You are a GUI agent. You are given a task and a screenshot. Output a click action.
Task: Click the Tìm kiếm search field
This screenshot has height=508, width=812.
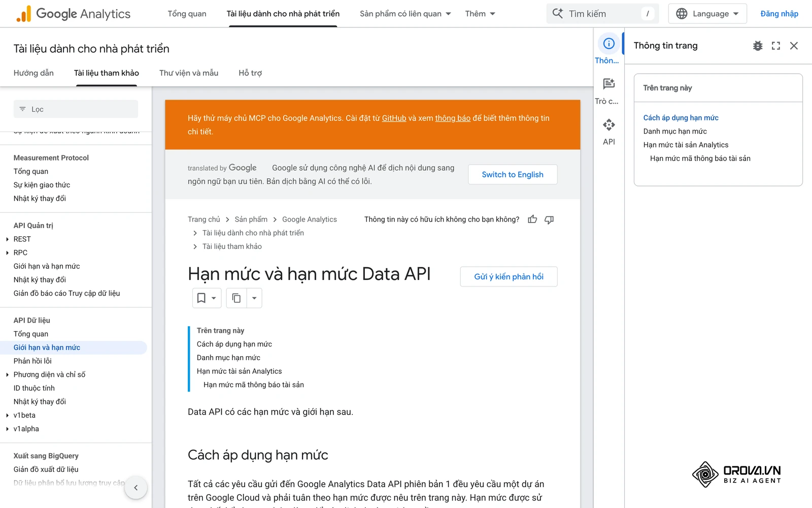pyautogui.click(x=602, y=14)
